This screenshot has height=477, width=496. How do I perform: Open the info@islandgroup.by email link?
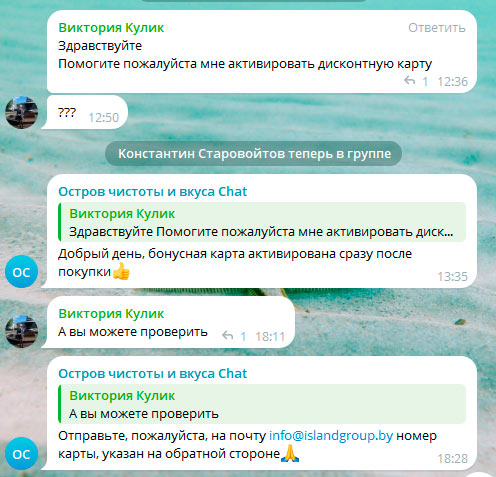(x=331, y=436)
